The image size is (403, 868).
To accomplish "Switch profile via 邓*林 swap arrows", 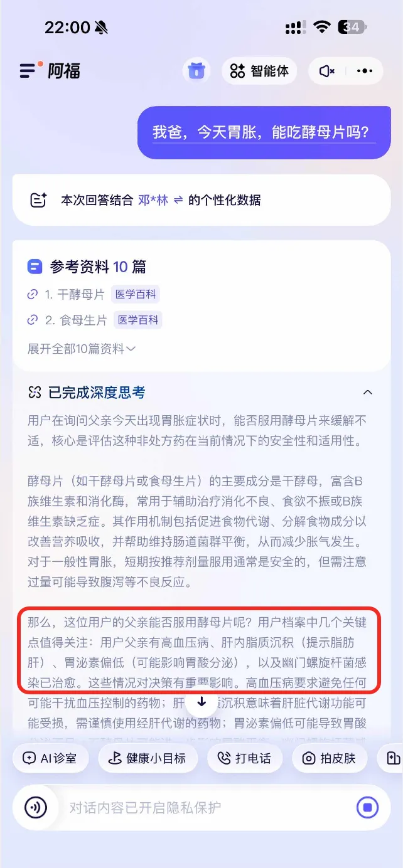I will [x=178, y=201].
